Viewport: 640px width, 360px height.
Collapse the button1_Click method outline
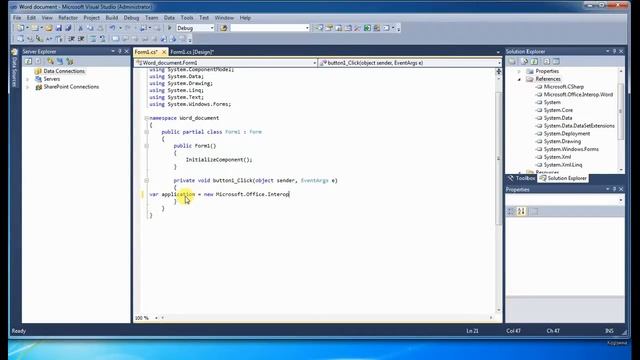tap(146, 180)
